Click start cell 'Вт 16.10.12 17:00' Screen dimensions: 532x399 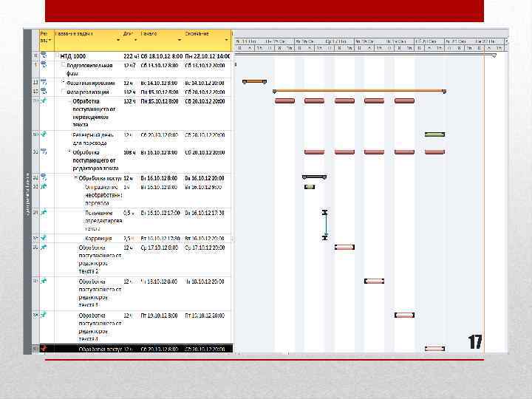(160, 213)
